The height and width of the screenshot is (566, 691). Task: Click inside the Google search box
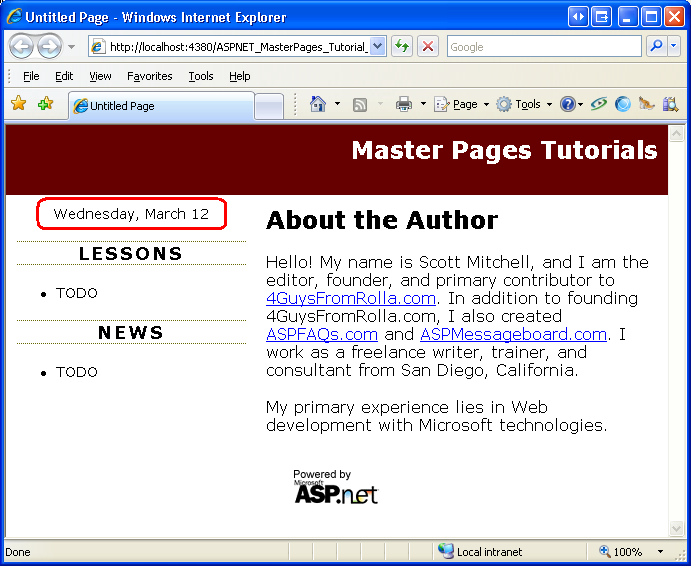coord(543,46)
